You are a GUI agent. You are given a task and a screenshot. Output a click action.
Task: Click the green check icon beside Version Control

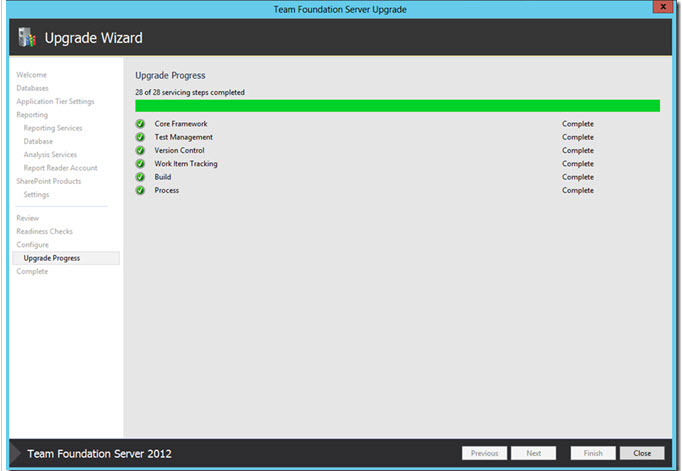tap(140, 150)
